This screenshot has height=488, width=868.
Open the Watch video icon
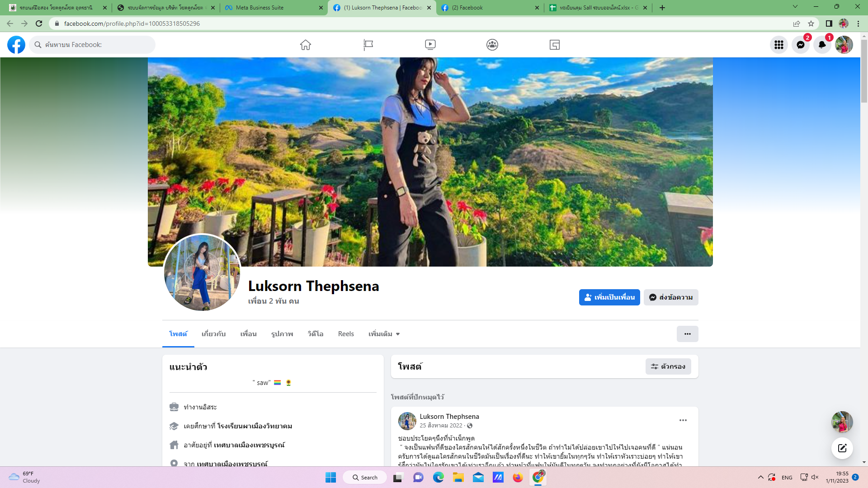coord(430,45)
